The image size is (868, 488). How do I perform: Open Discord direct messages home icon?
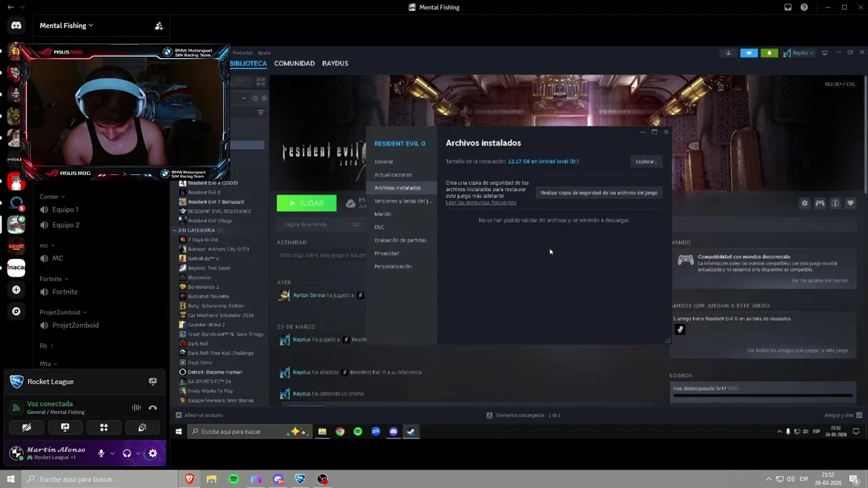pyautogui.click(x=16, y=26)
